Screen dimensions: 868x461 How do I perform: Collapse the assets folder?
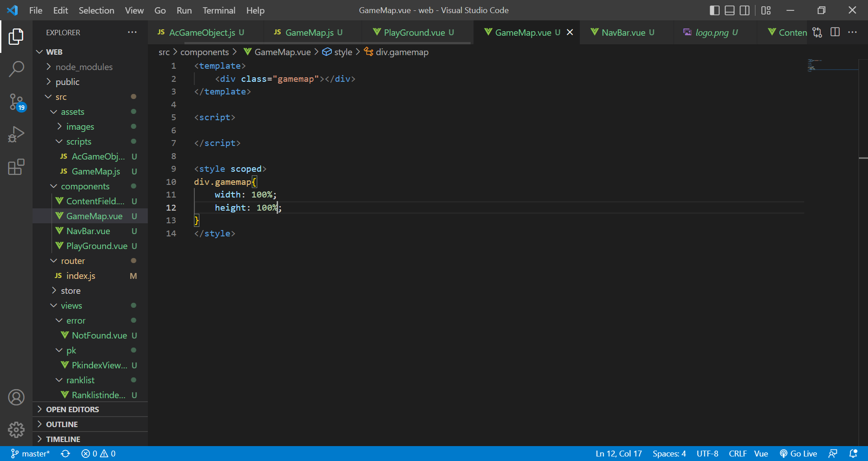[90, 112]
